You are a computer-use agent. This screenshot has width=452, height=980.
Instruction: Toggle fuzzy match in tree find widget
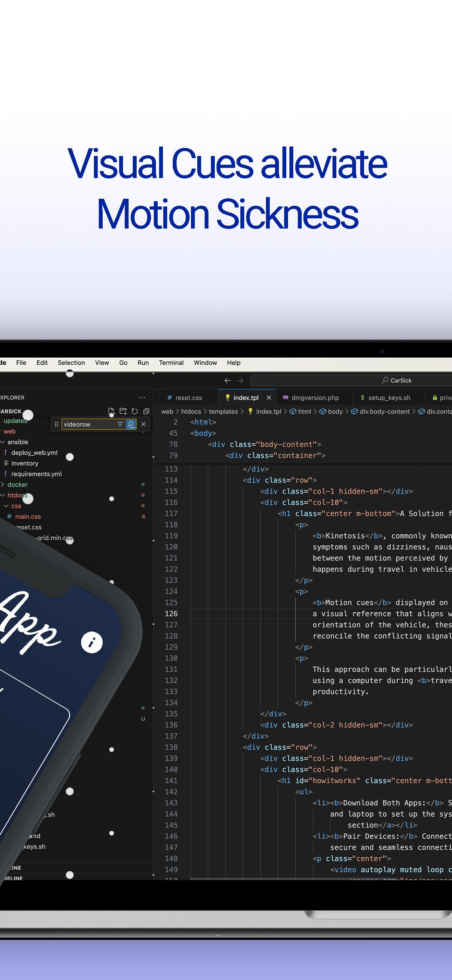point(131,424)
